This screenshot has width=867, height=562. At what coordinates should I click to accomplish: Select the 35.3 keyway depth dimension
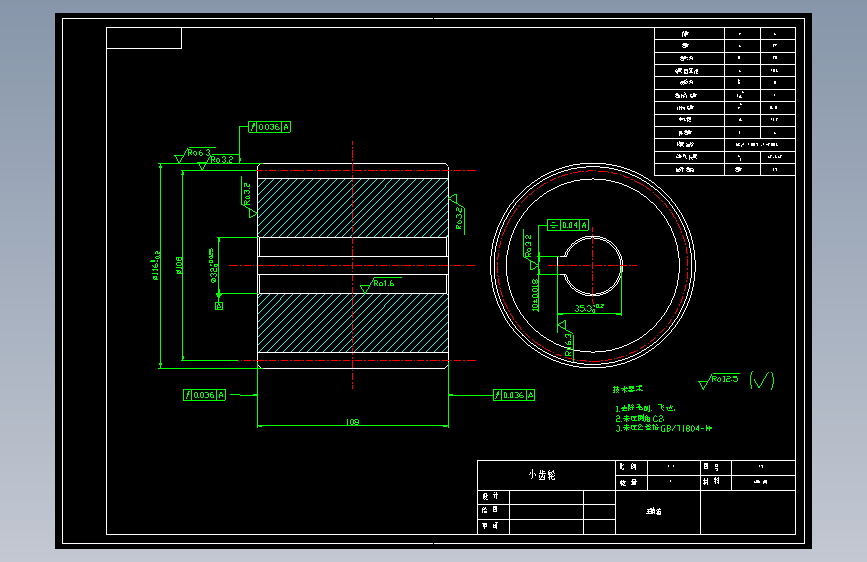pyautogui.click(x=588, y=308)
